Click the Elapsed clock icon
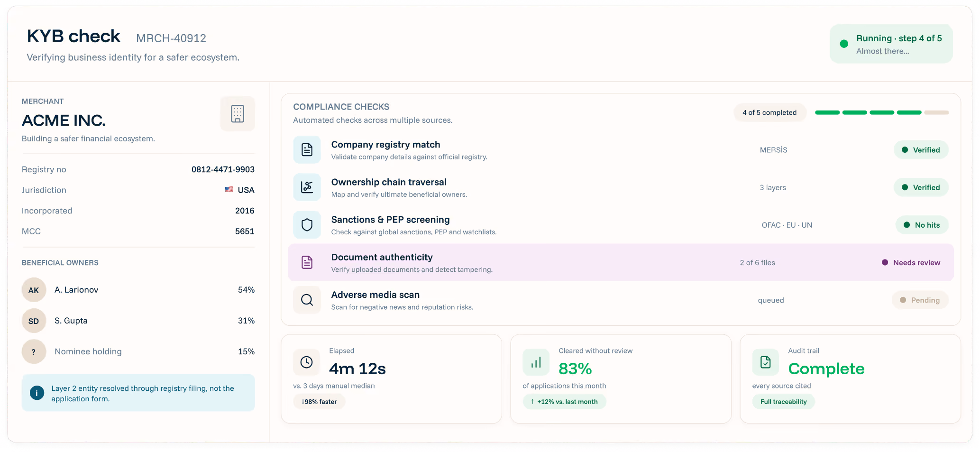Viewport: 980px width, 452px height. pos(306,362)
